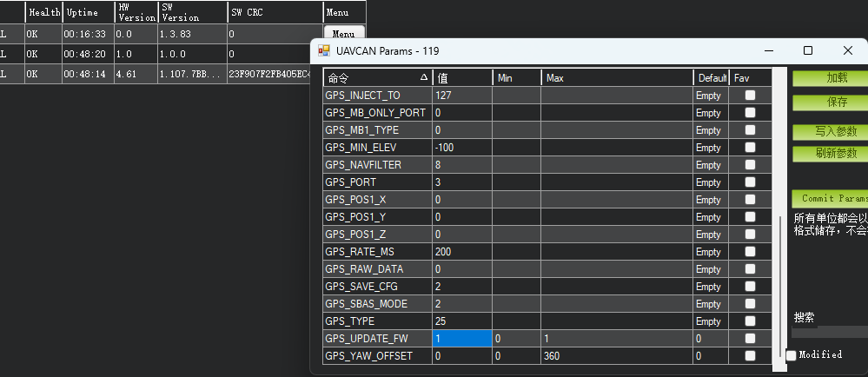
Task: Click the GPS_POS1_Z parameter name
Action: 378,235
